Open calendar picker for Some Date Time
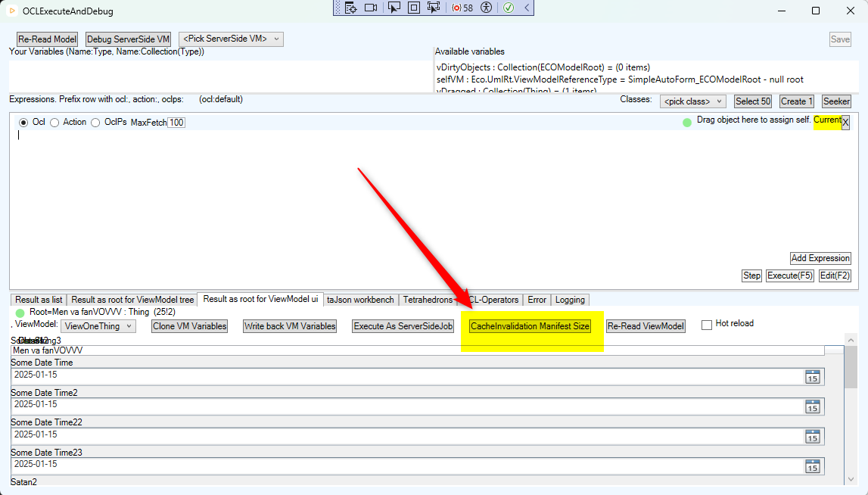This screenshot has width=868, height=495. [812, 377]
